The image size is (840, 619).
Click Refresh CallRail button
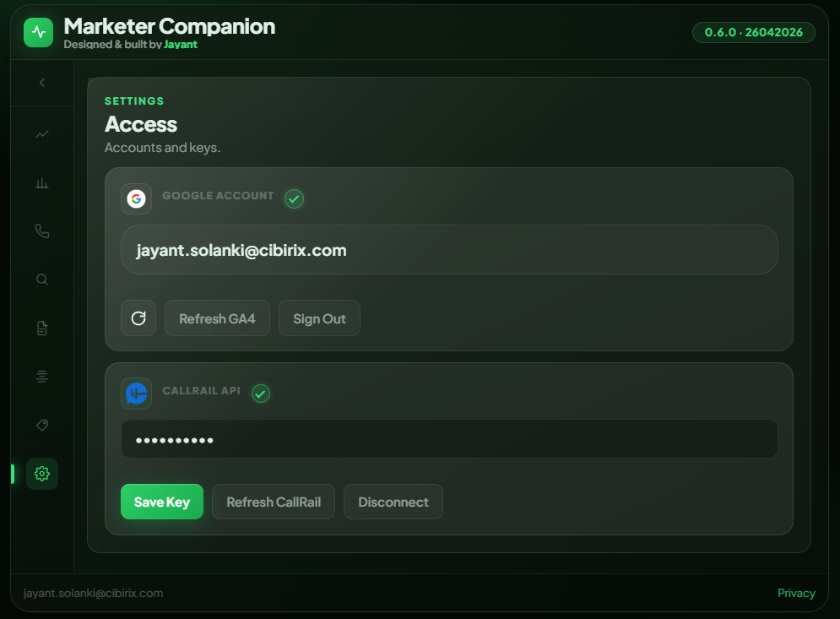coord(274,502)
